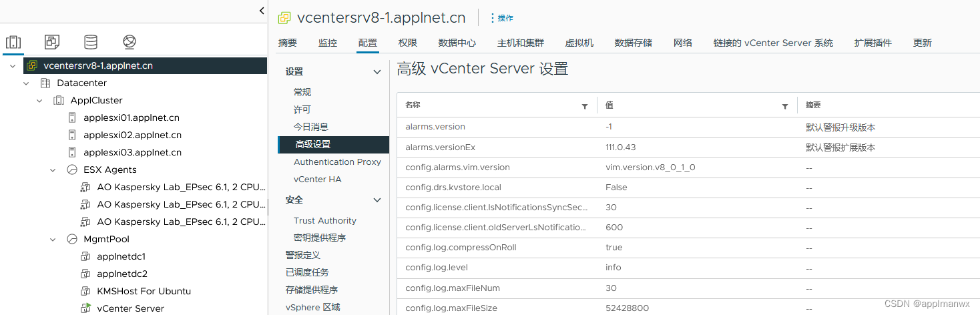Collapse the ApplCluster tree node
This screenshot has width=980, height=315.
tap(39, 101)
